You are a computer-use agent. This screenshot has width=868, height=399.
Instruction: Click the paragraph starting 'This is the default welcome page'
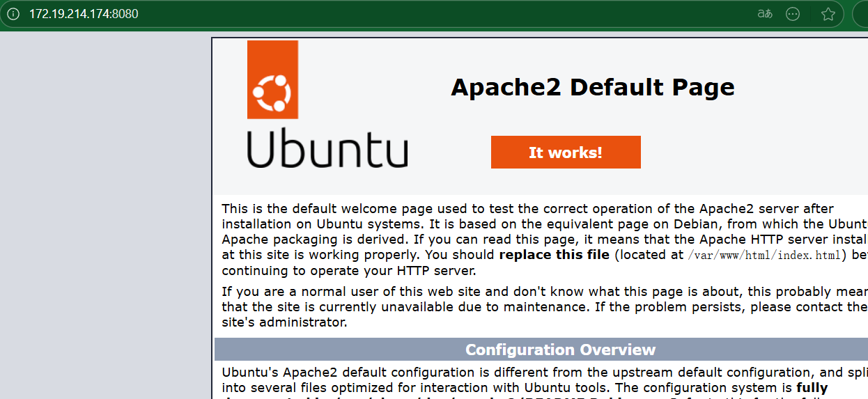pyautogui.click(x=545, y=240)
